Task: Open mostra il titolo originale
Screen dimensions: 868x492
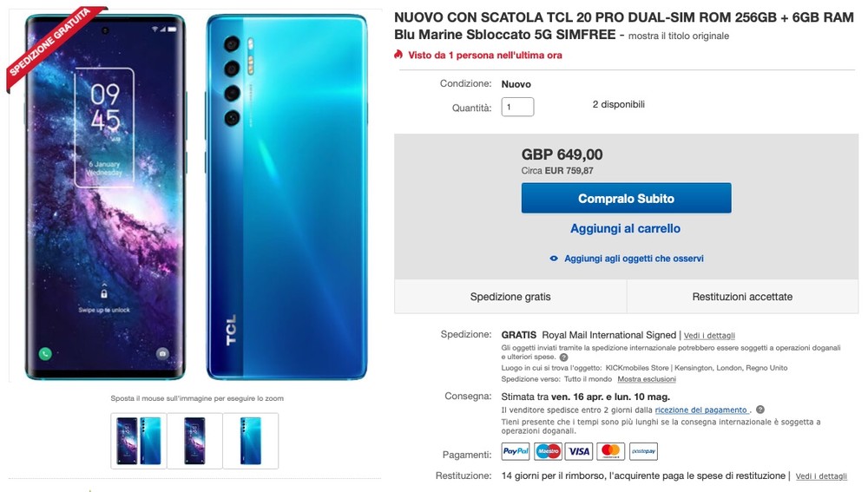Action: pyautogui.click(x=679, y=36)
